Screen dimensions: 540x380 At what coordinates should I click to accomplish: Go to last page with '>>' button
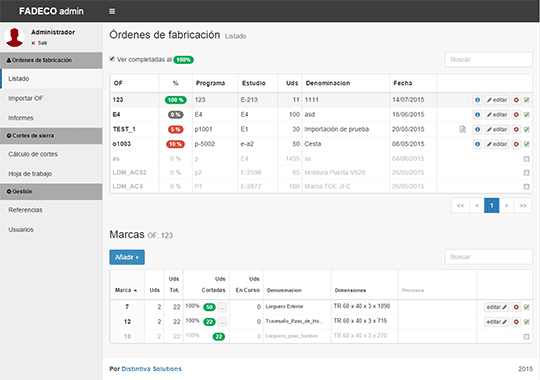(523, 206)
